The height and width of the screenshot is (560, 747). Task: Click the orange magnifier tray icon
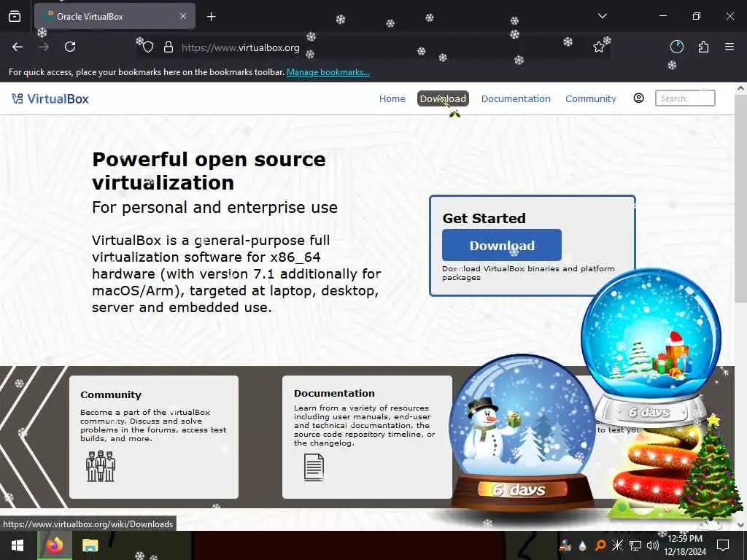600,545
